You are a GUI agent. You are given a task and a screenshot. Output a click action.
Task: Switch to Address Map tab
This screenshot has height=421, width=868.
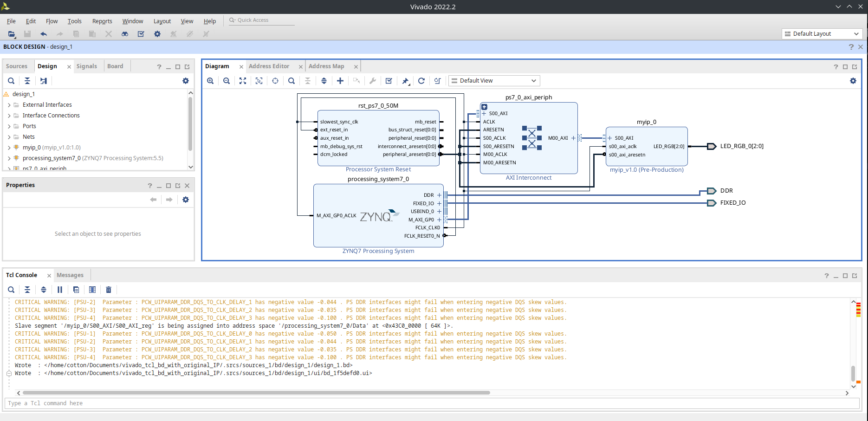[x=326, y=66]
